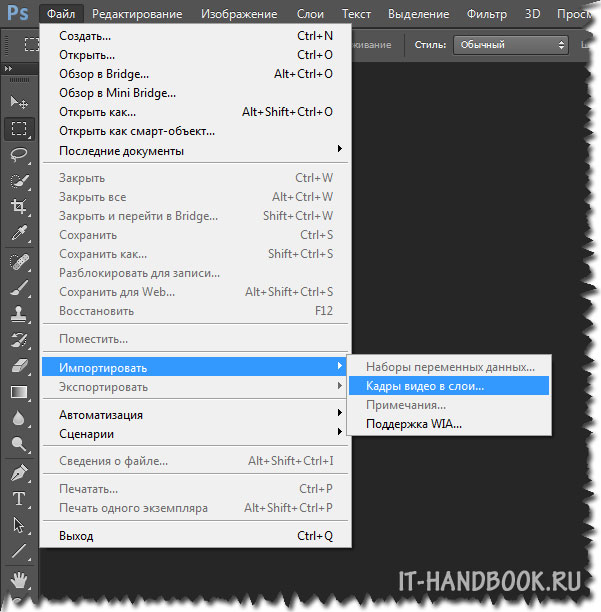Click Закрыть и перейти в Bridge...
Image resolution: width=601 pixels, height=612 pixels.
click(x=195, y=216)
